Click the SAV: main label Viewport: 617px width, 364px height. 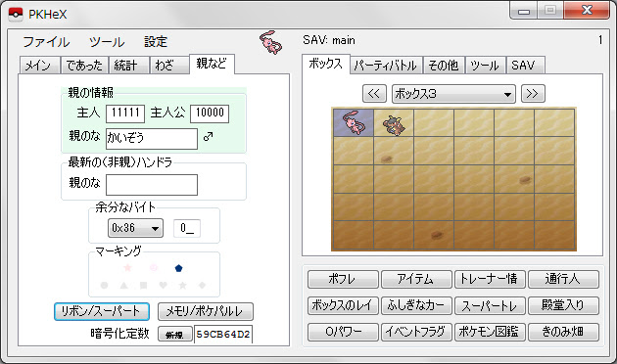[x=329, y=40]
